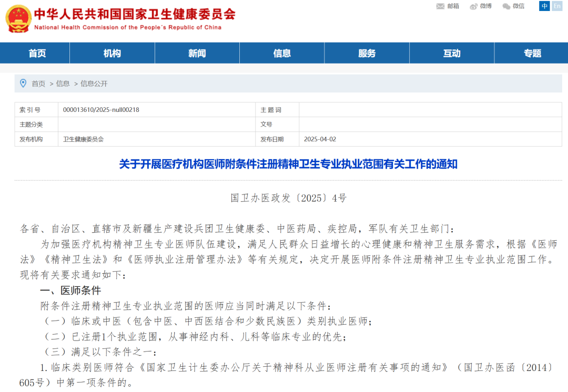Open the 专题 navigation menu

532,53
